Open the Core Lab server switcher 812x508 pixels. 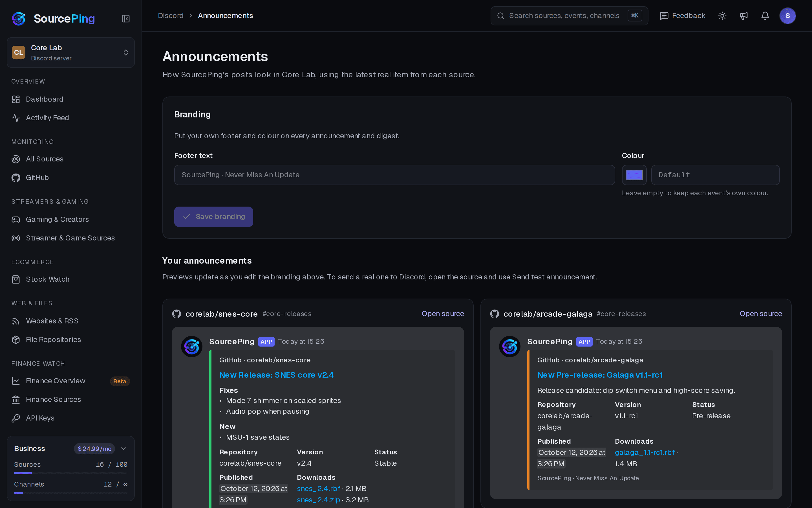70,52
